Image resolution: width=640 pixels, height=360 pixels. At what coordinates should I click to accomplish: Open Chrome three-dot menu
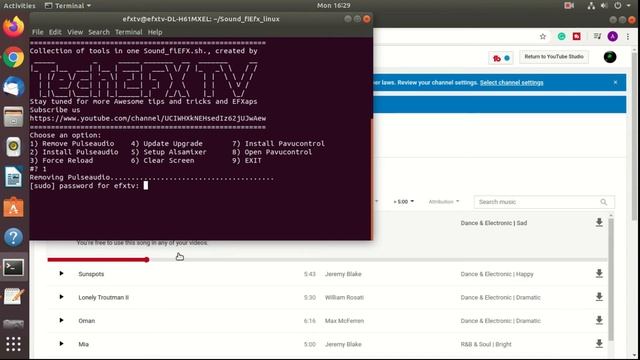pos(628,36)
